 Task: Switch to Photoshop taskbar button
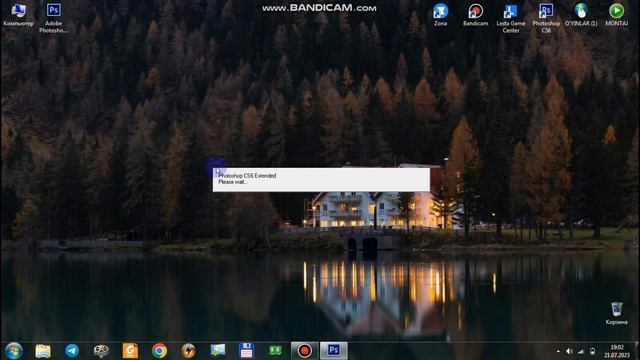coord(334,351)
